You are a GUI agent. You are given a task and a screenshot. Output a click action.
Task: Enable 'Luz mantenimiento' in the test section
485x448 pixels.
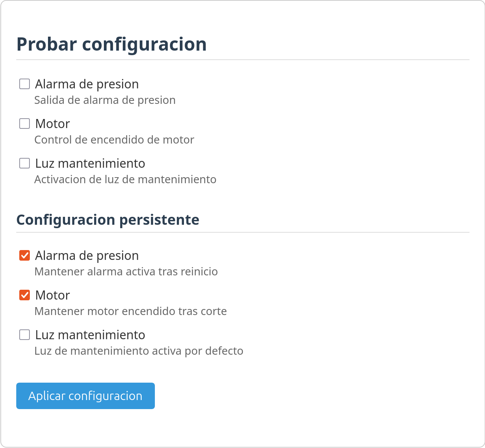(x=24, y=163)
